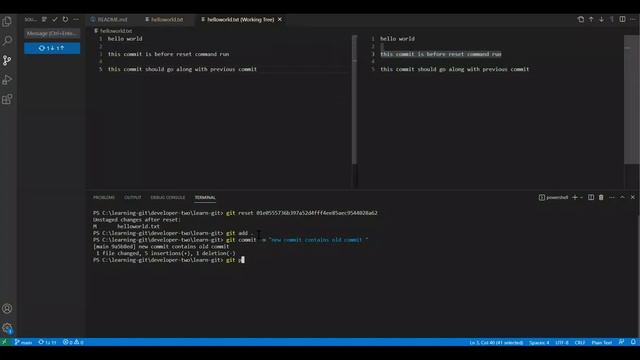Click the right editor minimap
The image size is (640, 360).
pyautogui.click(x=631, y=99)
